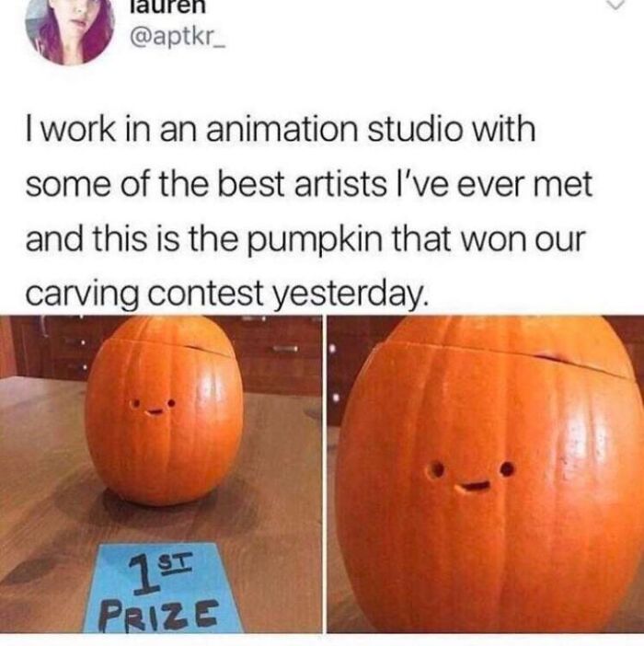Click the pumpkin's left eye in close-up
644x646 pixels.
(x=436, y=470)
